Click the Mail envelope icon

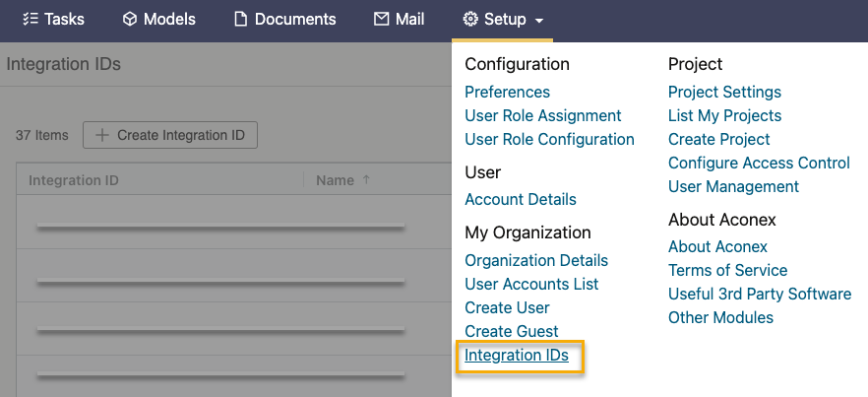click(381, 20)
